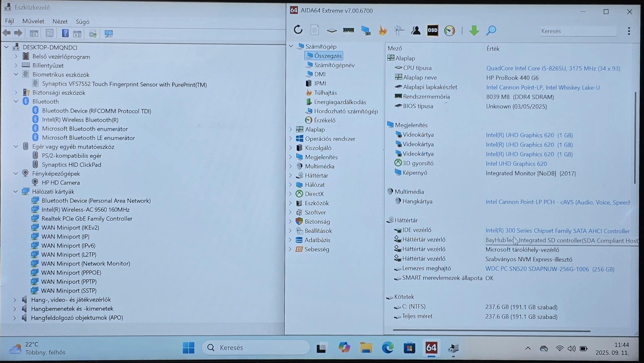This screenshot has height=363, width=644.
Task: Select the Érzékelő tree item
Action: click(x=324, y=120)
